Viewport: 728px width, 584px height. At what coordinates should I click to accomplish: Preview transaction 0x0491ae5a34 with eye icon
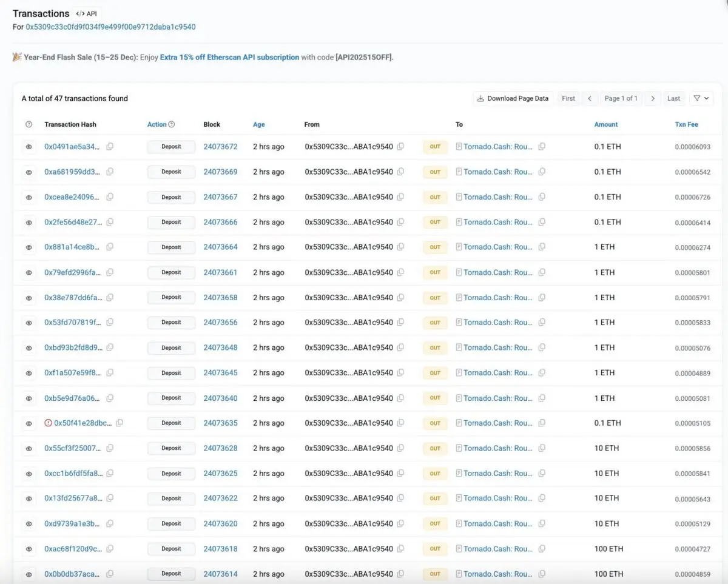(x=29, y=147)
